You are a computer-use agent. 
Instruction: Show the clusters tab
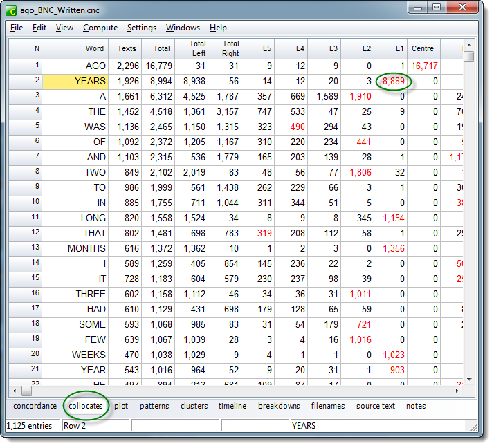(x=194, y=406)
